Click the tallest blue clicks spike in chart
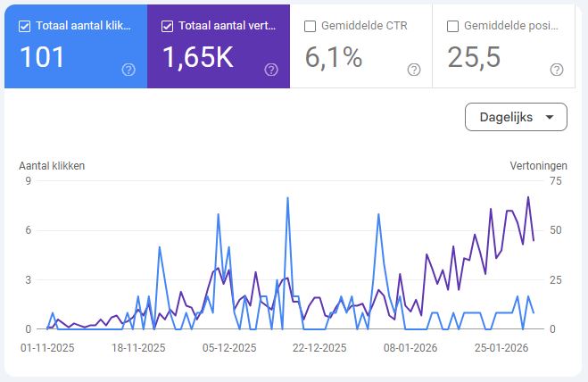The image size is (588, 382). 287,198
